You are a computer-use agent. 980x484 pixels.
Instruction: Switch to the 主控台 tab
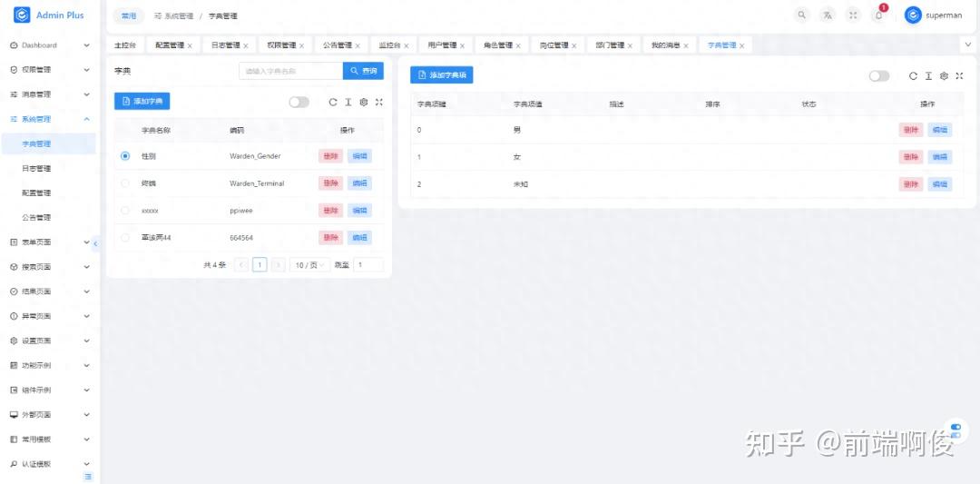(125, 45)
